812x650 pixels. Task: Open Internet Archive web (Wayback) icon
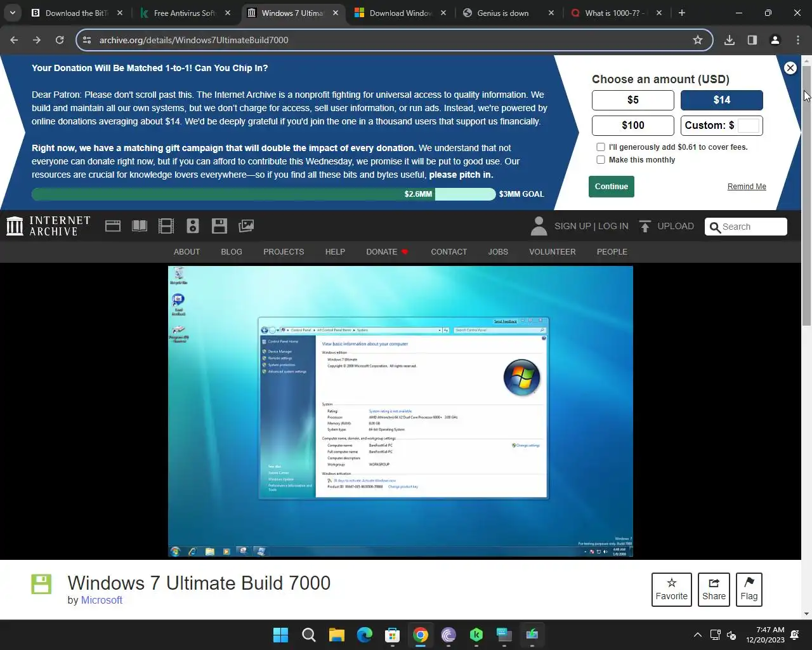tap(113, 226)
